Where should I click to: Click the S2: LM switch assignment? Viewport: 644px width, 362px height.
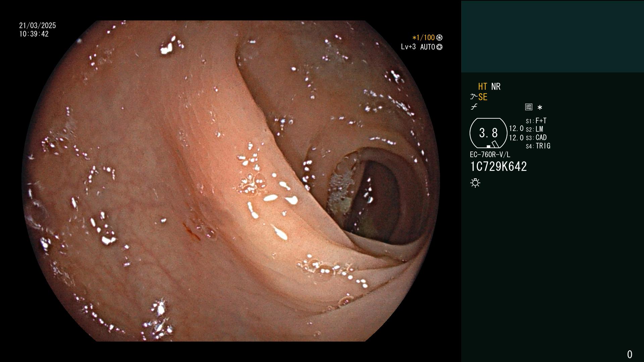click(534, 129)
